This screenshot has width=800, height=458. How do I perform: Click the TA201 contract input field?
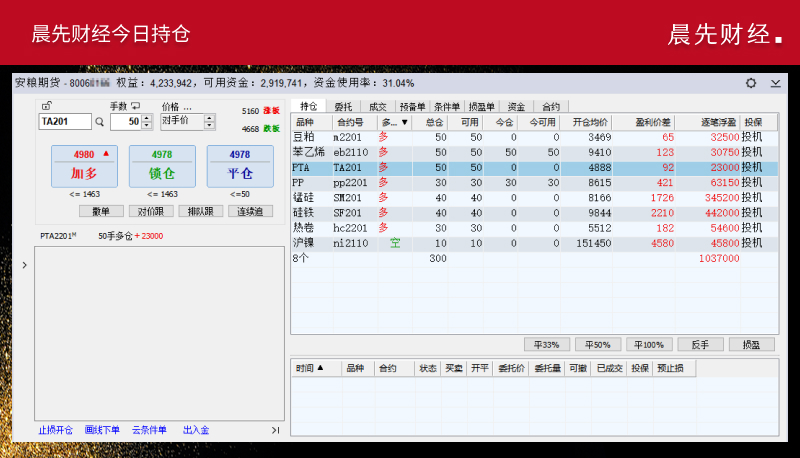click(x=64, y=122)
